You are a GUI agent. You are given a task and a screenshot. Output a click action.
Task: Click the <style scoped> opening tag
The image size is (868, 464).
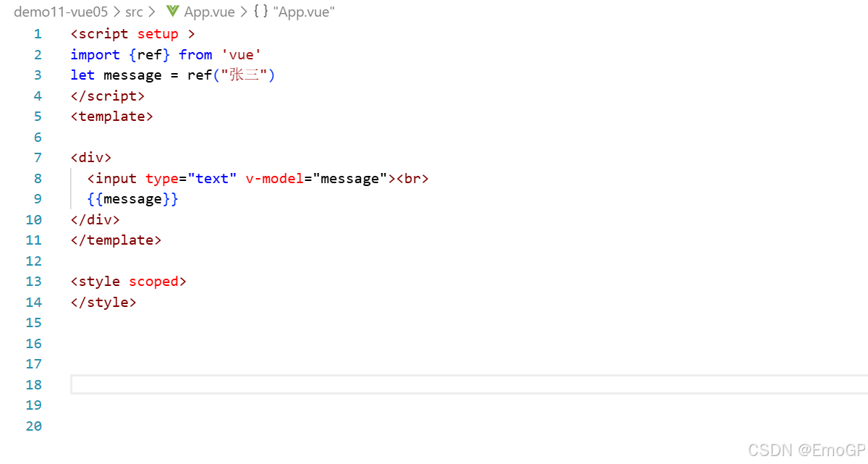pyautogui.click(x=129, y=282)
